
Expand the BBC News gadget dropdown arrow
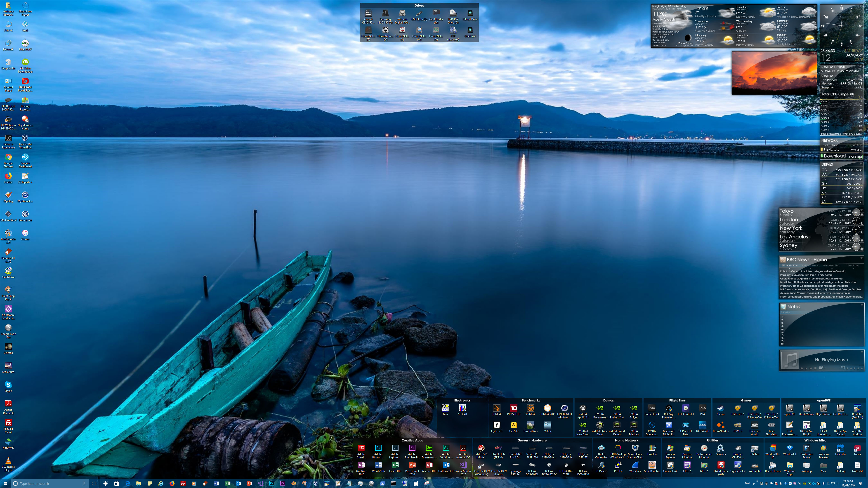[862, 258]
